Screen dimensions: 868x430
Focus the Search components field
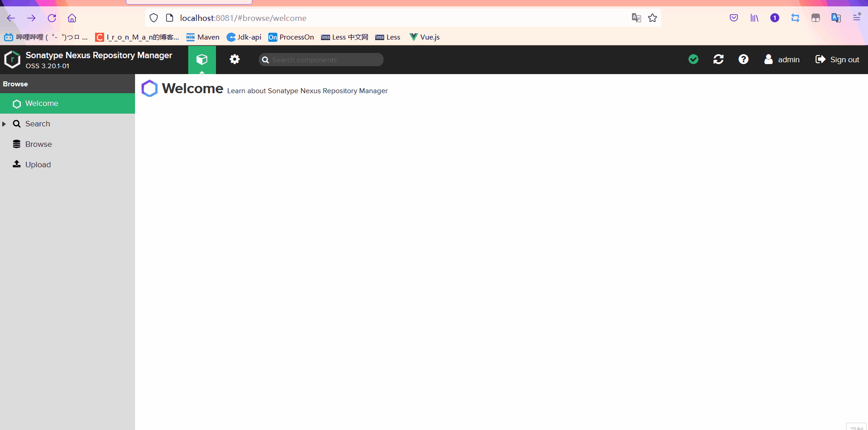point(321,60)
